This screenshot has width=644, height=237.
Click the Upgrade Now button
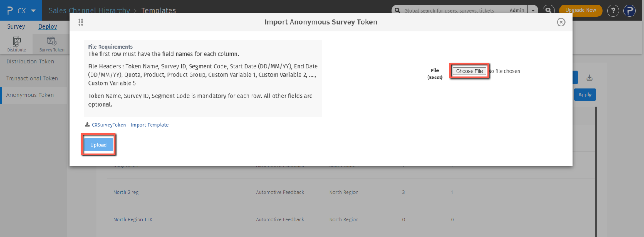coord(580,10)
